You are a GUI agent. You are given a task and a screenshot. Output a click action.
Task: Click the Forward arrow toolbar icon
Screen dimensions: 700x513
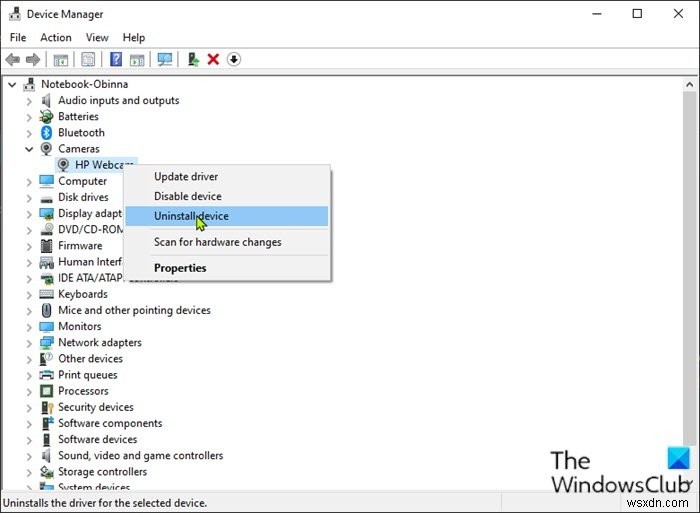(x=33, y=59)
